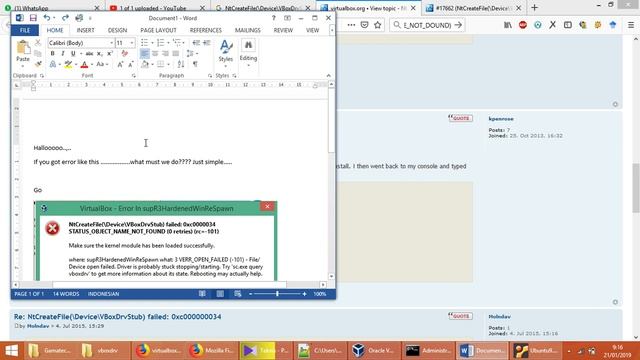Click Firefox search field
Image resolution: width=640 pixels, height=360 pixels.
click(427, 25)
